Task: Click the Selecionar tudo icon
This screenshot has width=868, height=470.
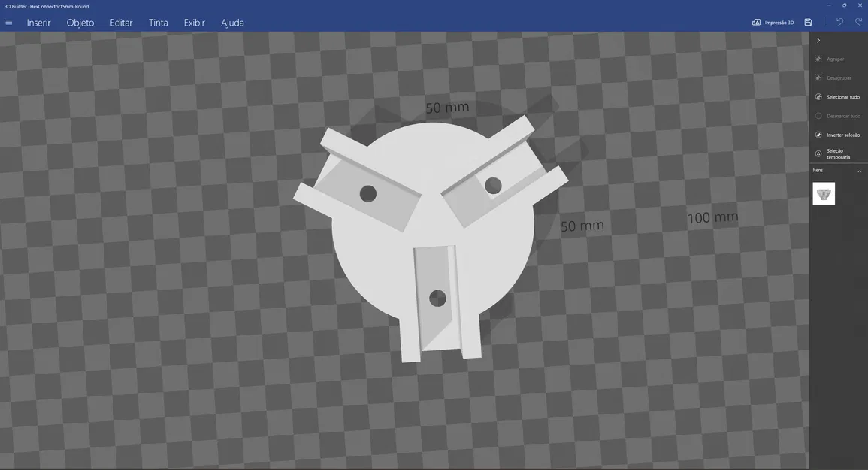Action: 818,97
